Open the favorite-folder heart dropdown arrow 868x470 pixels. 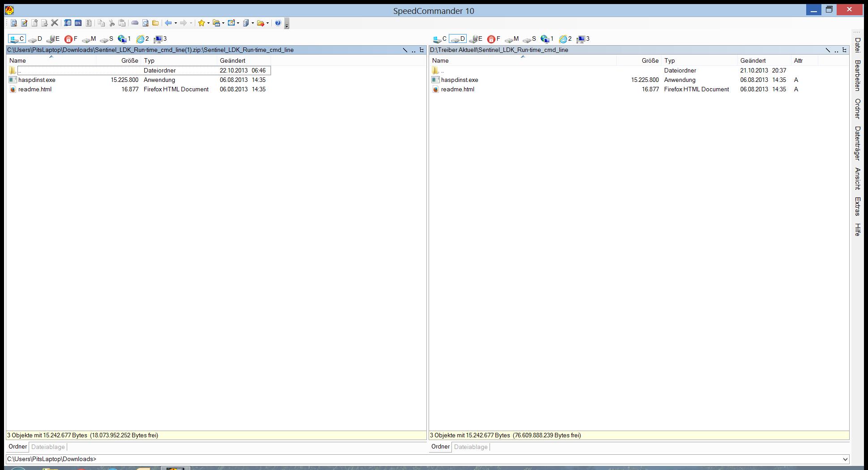coord(267,23)
